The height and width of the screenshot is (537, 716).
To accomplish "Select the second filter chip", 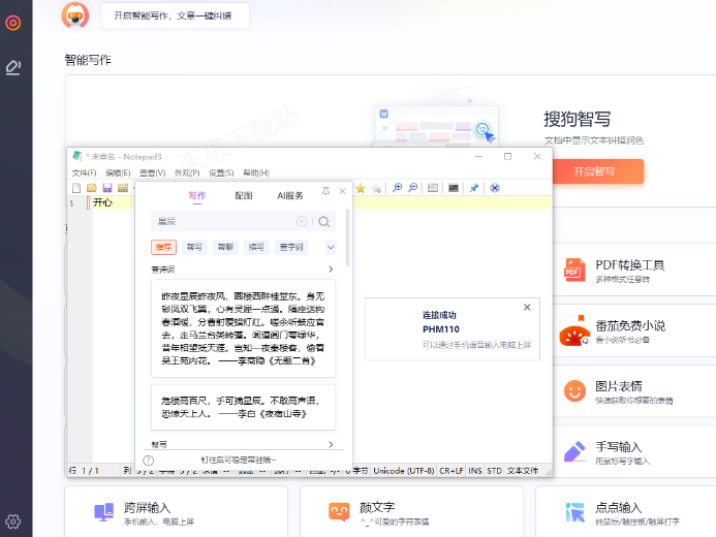I will (x=195, y=247).
